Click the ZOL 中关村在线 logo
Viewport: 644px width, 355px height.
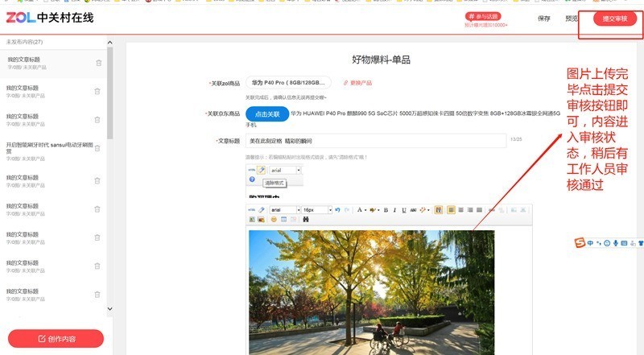[50, 17]
